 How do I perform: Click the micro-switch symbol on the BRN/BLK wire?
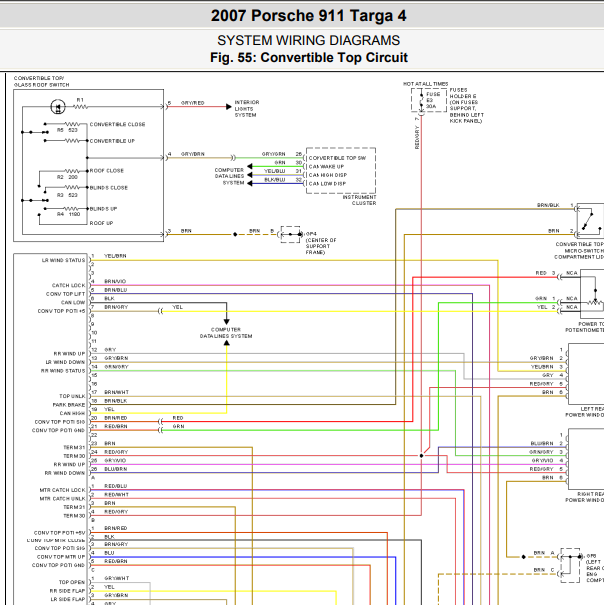(x=590, y=222)
